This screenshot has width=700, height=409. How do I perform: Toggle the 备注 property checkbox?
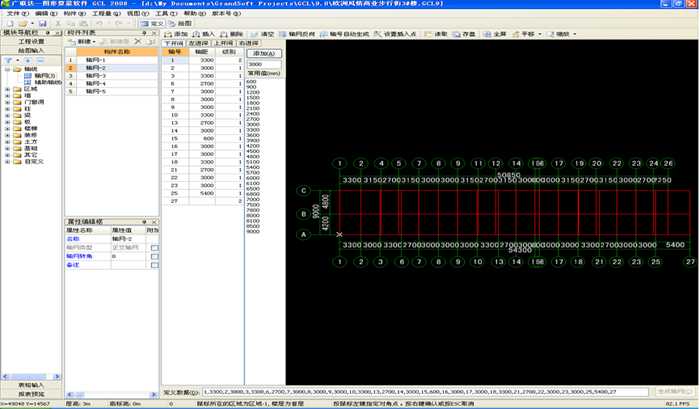click(x=154, y=265)
